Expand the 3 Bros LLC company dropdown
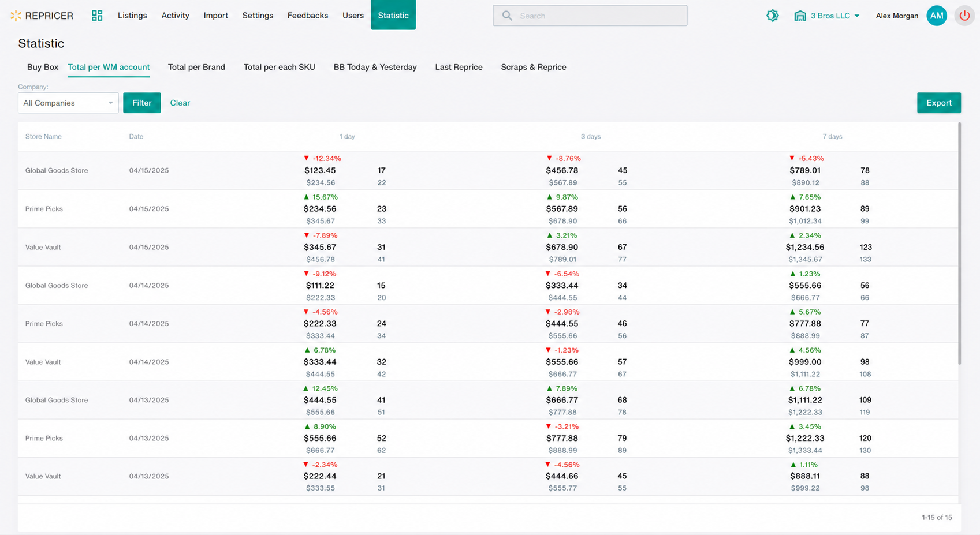This screenshot has width=980, height=535. pyautogui.click(x=834, y=16)
